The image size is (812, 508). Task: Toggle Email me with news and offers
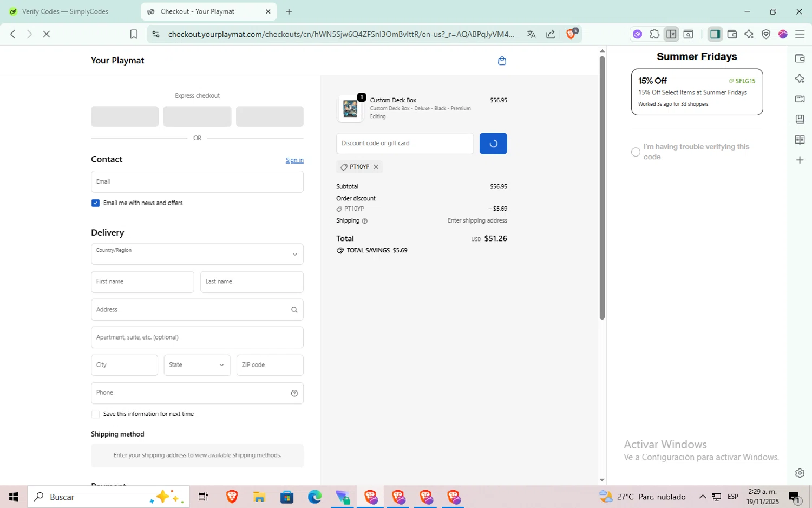(95, 203)
